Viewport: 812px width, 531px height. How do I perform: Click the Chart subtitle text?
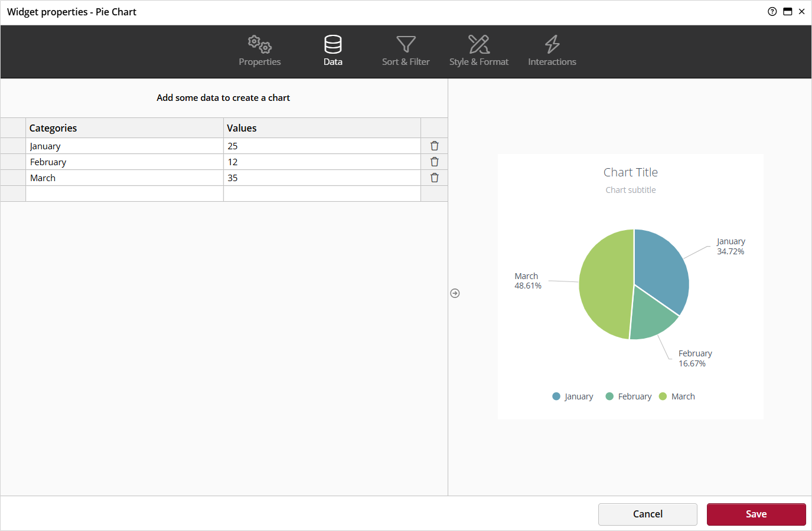631,190
